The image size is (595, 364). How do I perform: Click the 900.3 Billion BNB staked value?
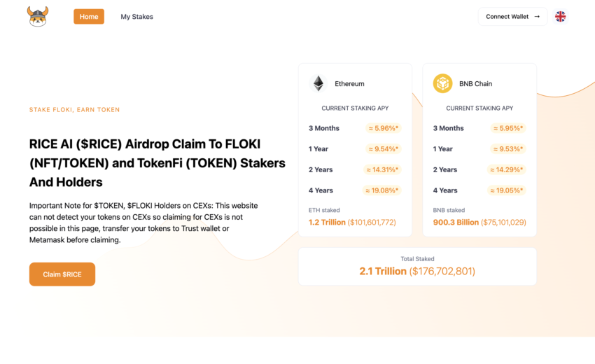pyautogui.click(x=479, y=222)
